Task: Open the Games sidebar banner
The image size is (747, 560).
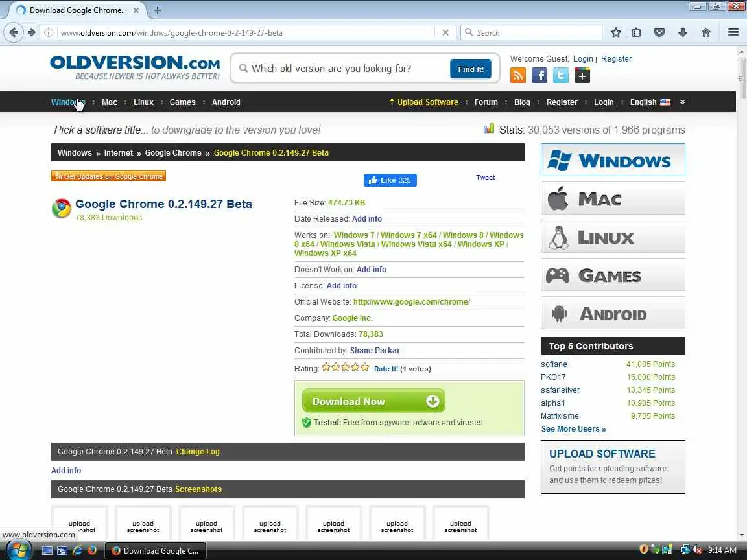Action: pyautogui.click(x=613, y=275)
